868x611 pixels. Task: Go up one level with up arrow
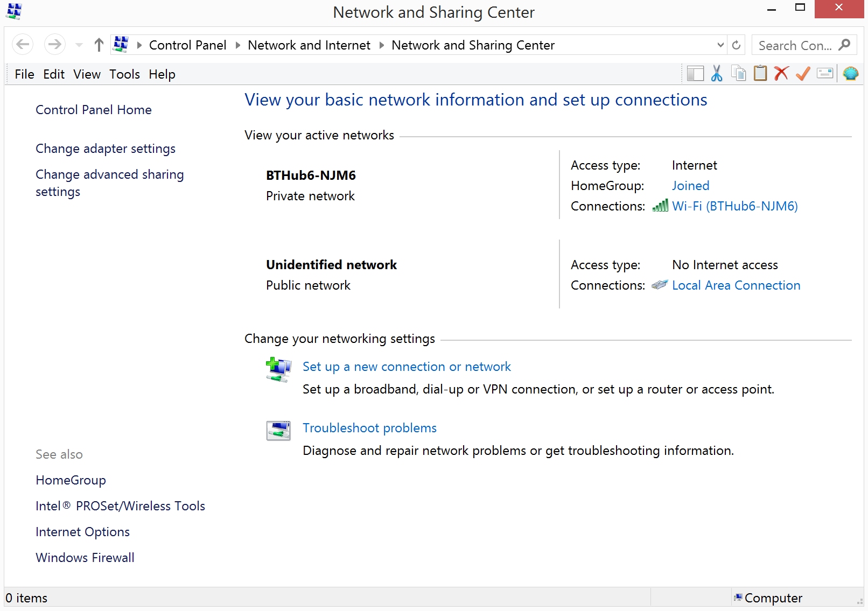[x=99, y=45]
